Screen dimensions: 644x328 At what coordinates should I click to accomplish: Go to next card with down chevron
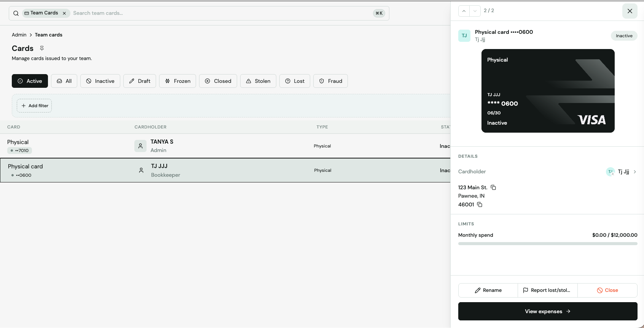point(475,11)
